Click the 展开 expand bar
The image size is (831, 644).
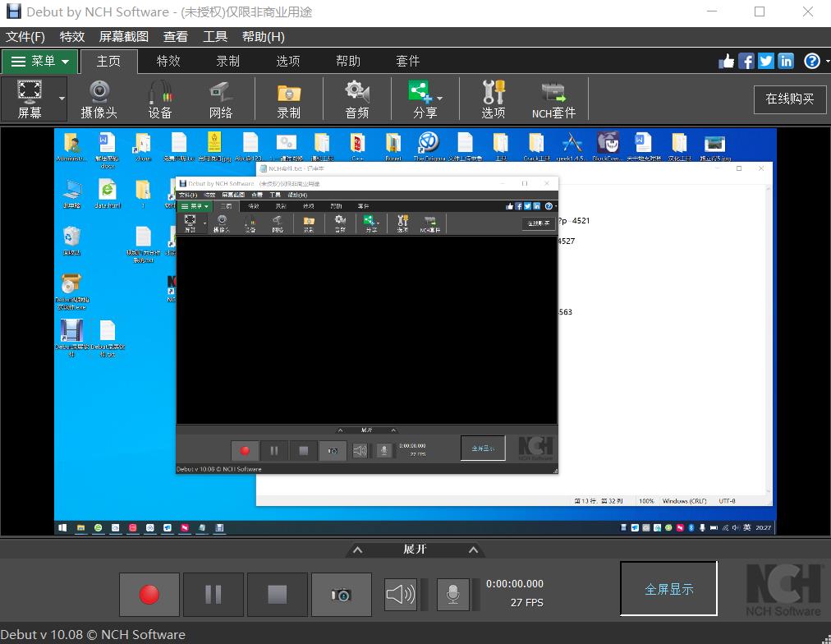[415, 549]
